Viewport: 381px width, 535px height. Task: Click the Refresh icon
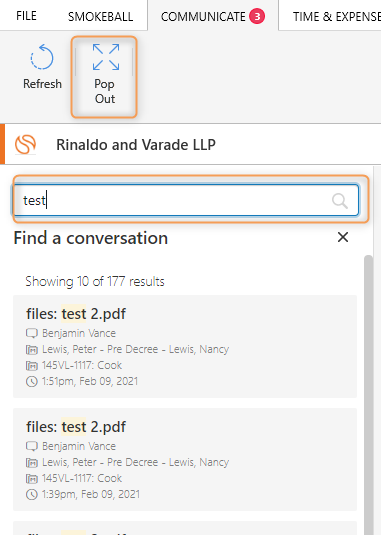[42, 57]
